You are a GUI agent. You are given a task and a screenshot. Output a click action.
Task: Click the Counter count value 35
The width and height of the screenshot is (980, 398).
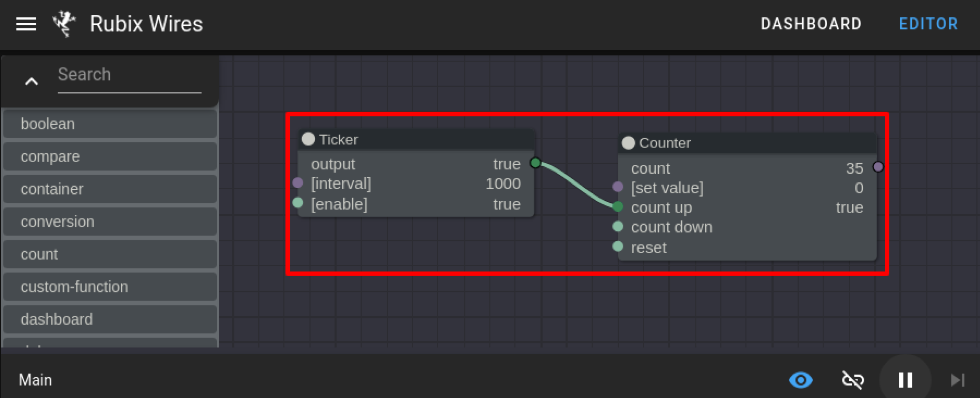(855, 169)
